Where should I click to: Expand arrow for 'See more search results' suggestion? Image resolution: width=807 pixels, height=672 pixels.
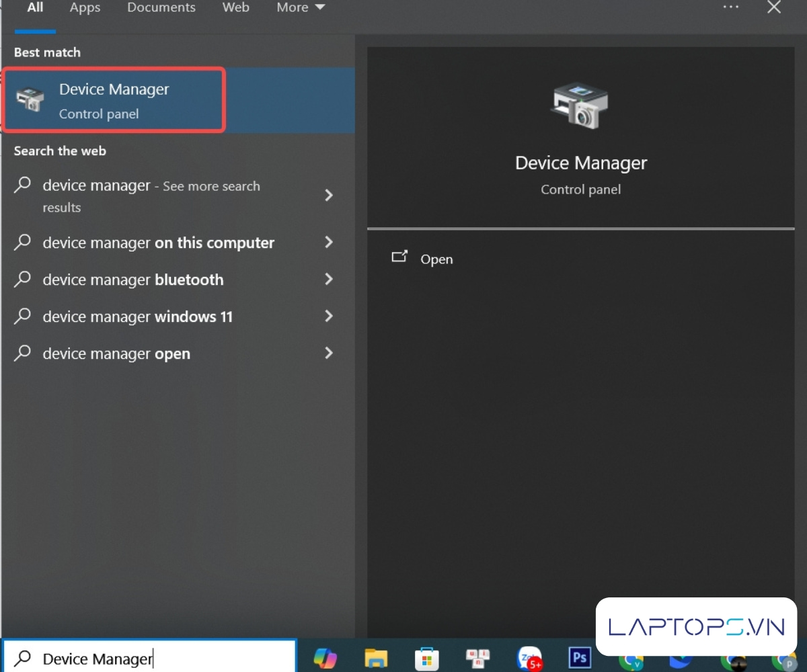tap(329, 196)
